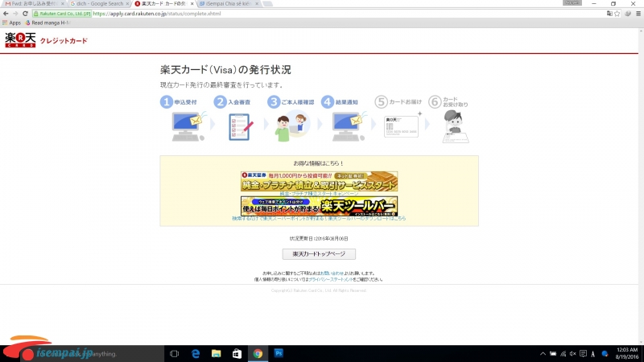Click step 6 カードお受け取り person icon
Viewport: 644px width, 362px height.
(x=455, y=126)
